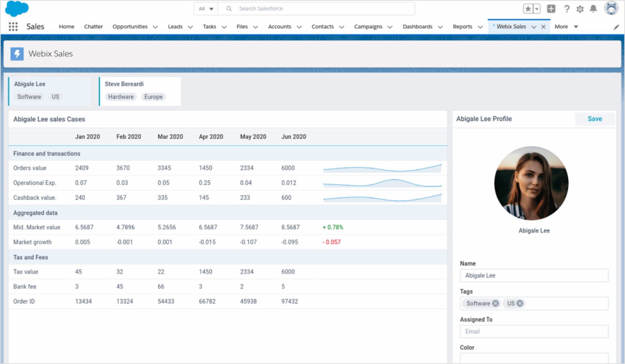The image size is (625, 364).
Task: Select the Steve Bereardi person card
Action: point(140,91)
